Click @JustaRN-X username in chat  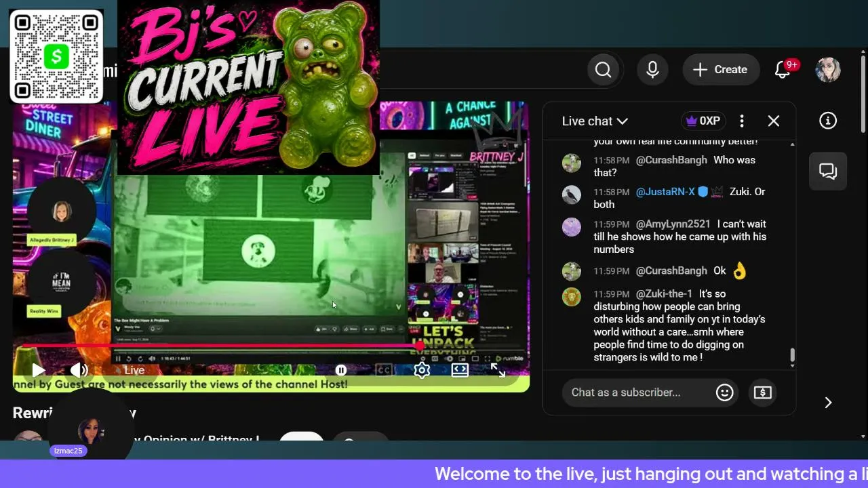[x=665, y=192]
